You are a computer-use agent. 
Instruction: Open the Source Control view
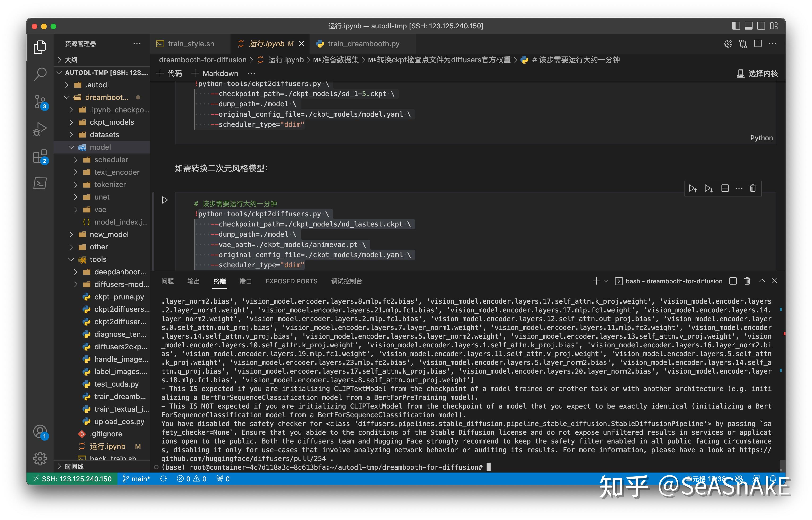40,101
